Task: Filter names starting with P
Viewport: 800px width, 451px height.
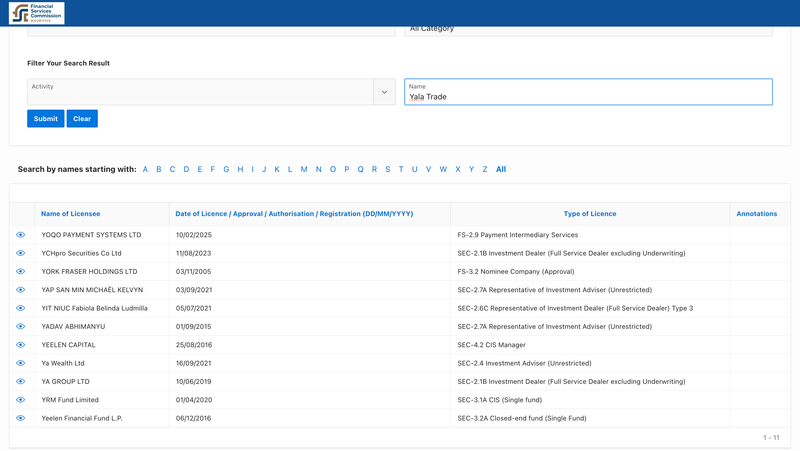Action: (x=346, y=169)
